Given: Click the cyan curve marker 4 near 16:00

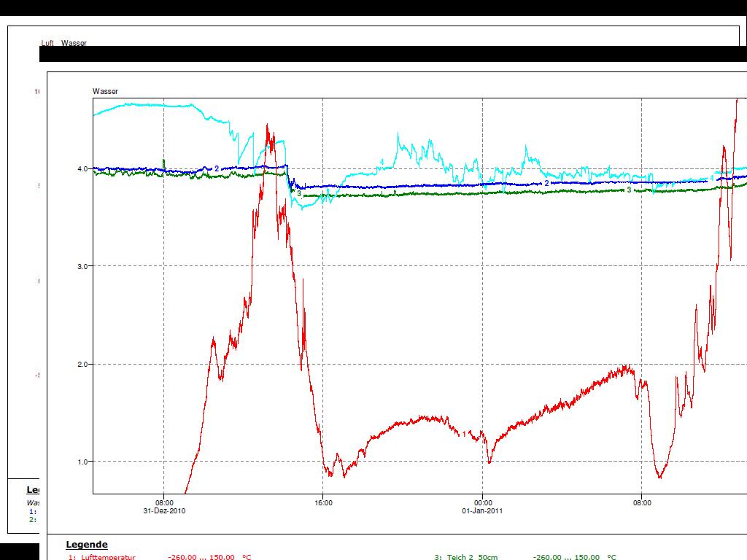Looking at the screenshot, I should coord(382,162).
